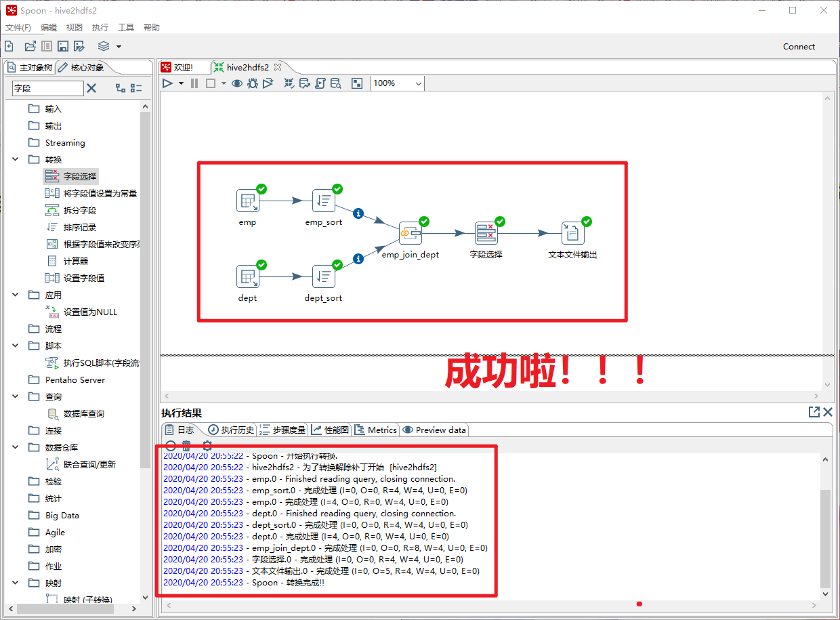Clear the log with the trash icon
Image resolution: width=840 pixels, height=620 pixels.
tap(186, 445)
